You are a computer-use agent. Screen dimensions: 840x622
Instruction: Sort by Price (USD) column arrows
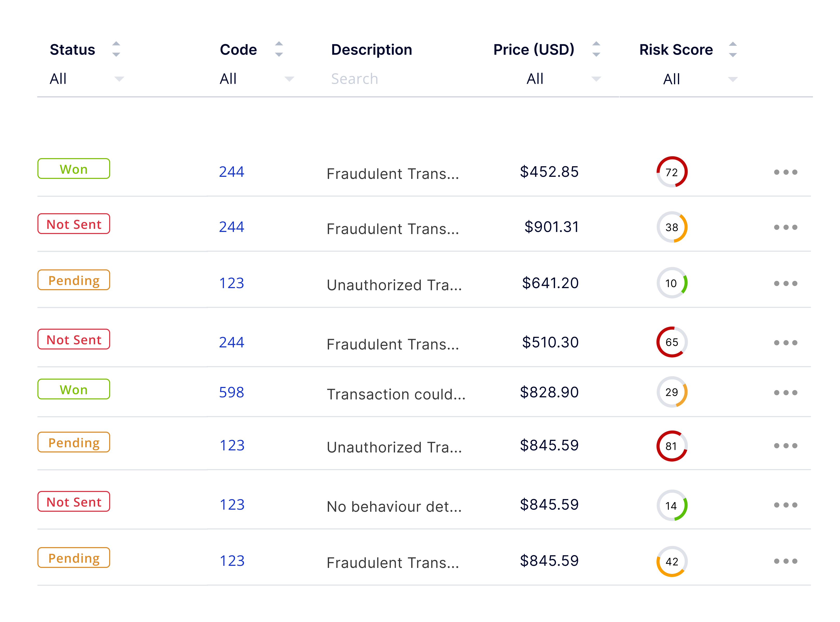596,49
